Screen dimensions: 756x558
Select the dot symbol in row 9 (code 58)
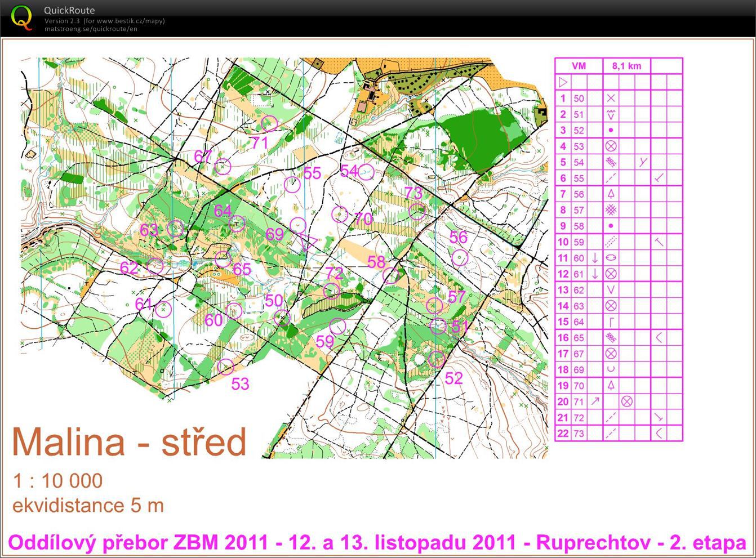[611, 226]
